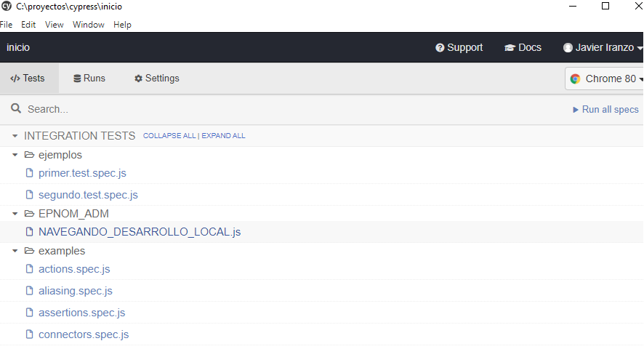644x349 pixels.
Task: Open NAVEGANDO_DESARROLLO_LOCAL.js spec file
Action: click(x=140, y=232)
